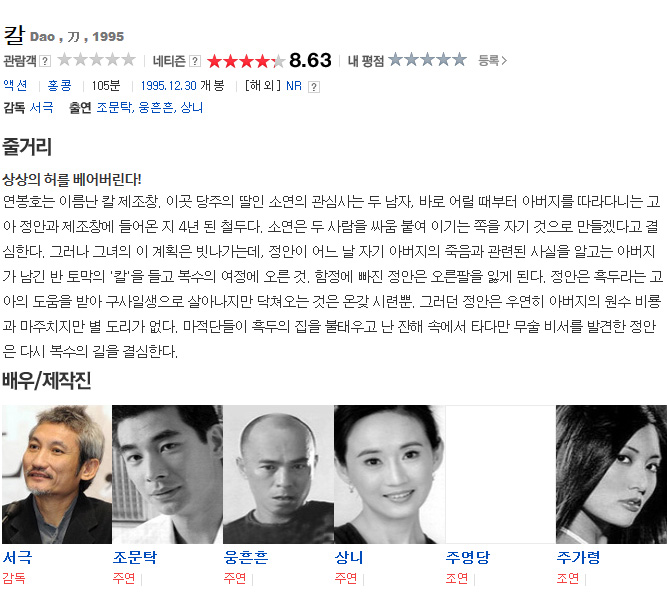Open the 주영당 name link under blank photo
This screenshot has width=669, height=597.
pos(468,557)
